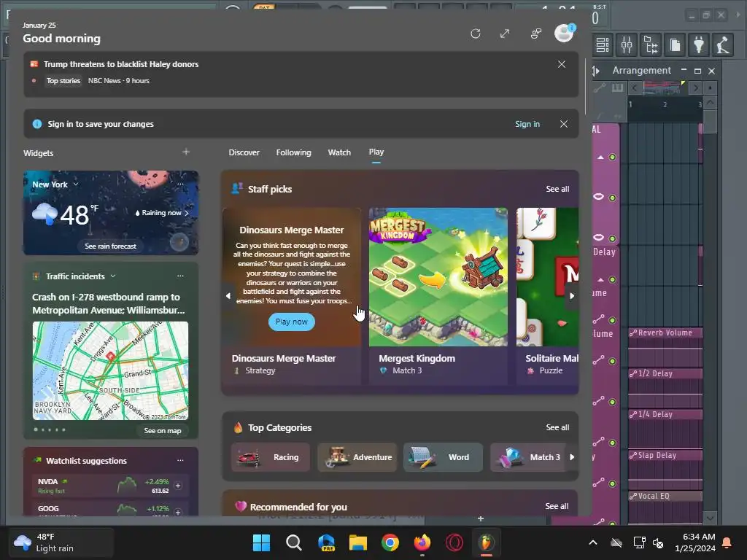Click the stacked pages icon in FL Studio toolbar
The image size is (747, 560).
(675, 44)
